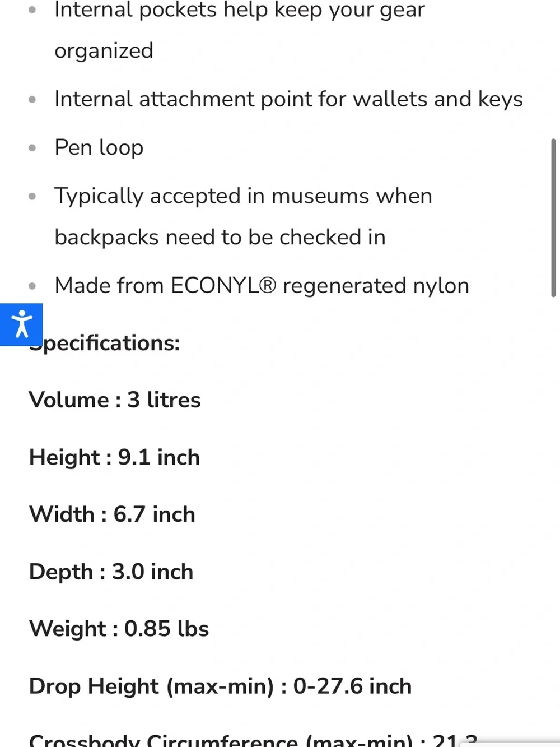Select the 'Pen loop' feature text
560x747 pixels.
[99, 148]
